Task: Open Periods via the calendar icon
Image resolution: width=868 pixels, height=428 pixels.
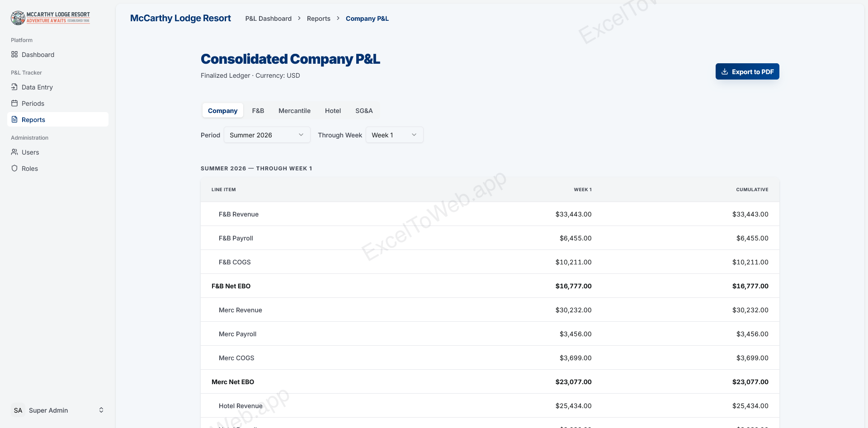Action: point(14,103)
